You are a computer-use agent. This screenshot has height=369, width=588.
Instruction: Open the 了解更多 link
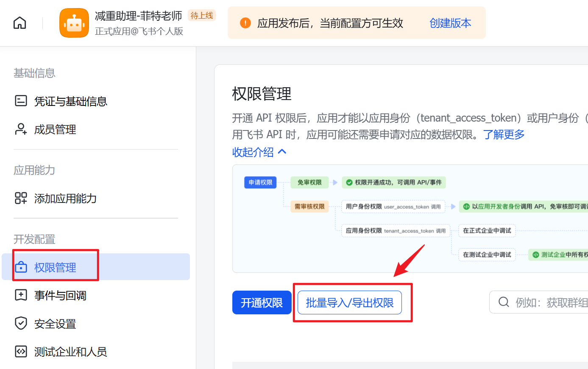504,135
